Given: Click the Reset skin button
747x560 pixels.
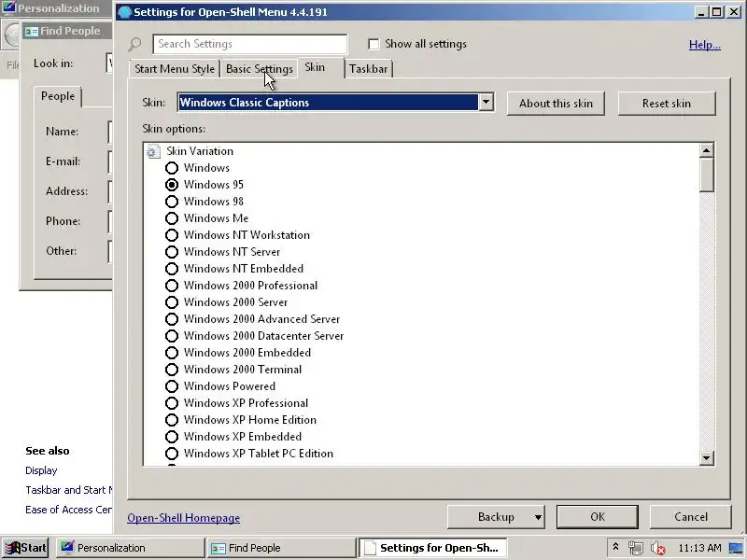Looking at the screenshot, I should tap(667, 104).
